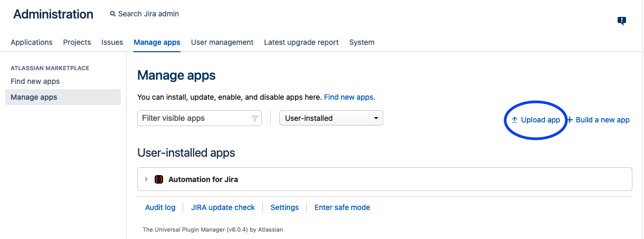Click the Upload app link

[x=540, y=120]
